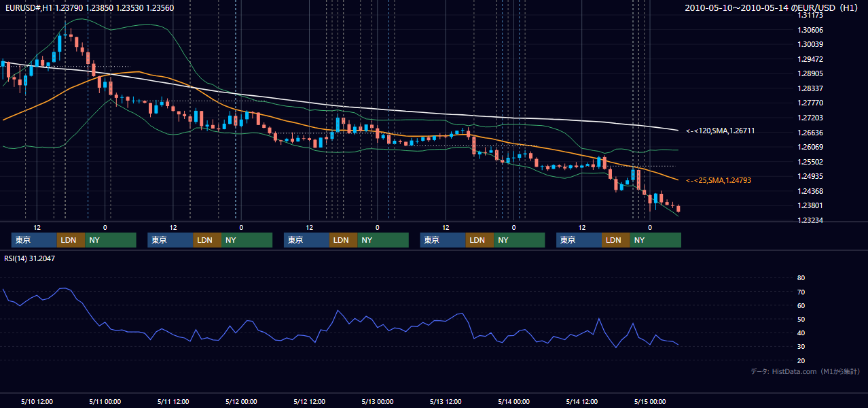Click price axis value 1.28337
This screenshot has width=868, height=408.
click(x=811, y=88)
